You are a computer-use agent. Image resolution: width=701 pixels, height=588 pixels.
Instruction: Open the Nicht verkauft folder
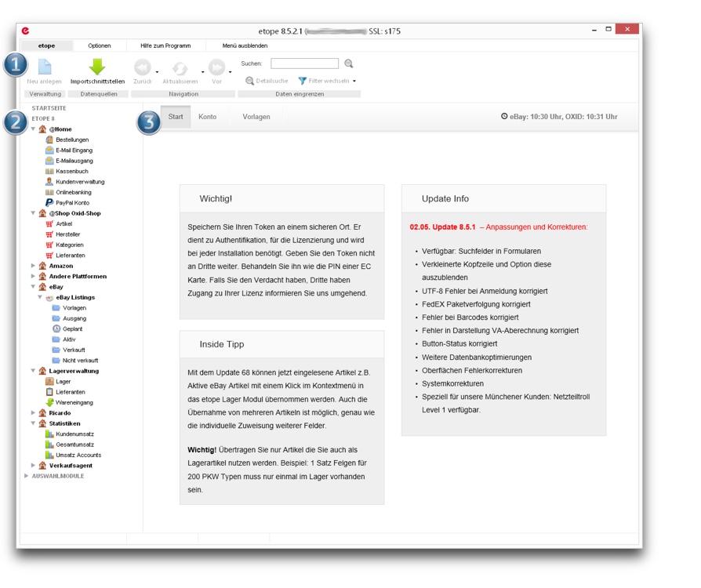pos(80,361)
